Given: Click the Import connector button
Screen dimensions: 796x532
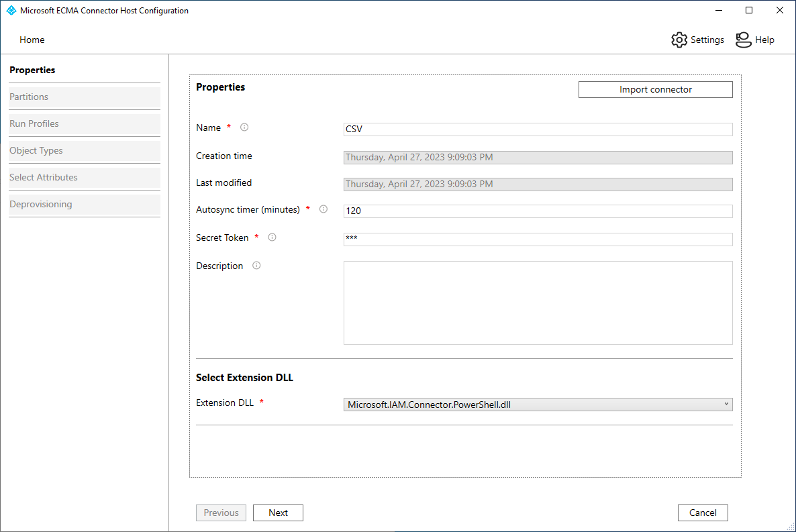Looking at the screenshot, I should click(655, 89).
